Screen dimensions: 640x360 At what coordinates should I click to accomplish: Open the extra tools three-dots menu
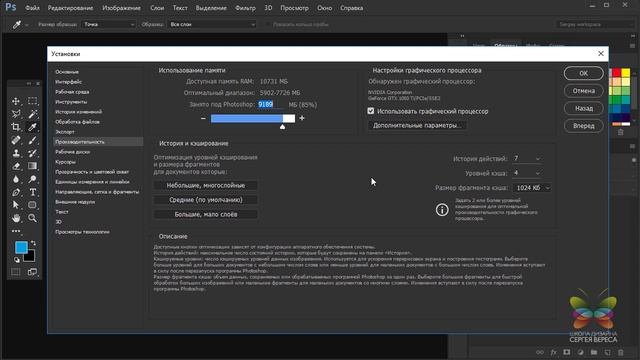click(x=16, y=231)
